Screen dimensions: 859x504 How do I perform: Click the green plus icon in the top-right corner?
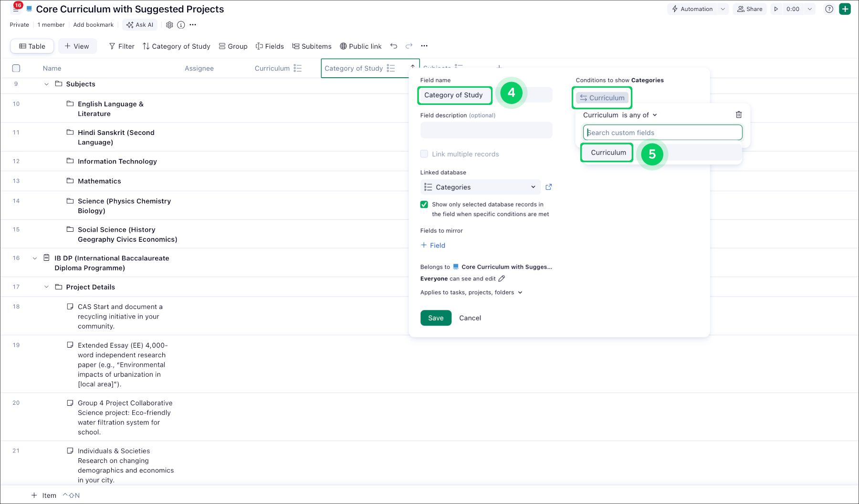[x=845, y=9]
